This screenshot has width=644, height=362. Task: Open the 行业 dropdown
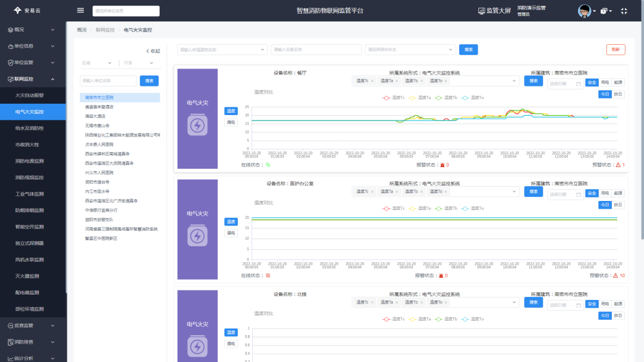pos(139,63)
